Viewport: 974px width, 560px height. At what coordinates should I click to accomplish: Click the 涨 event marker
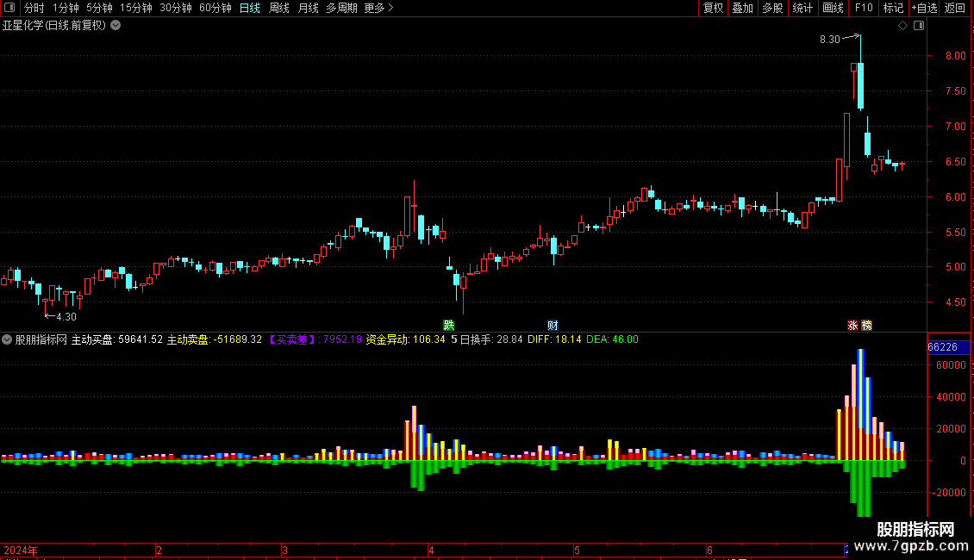click(852, 326)
